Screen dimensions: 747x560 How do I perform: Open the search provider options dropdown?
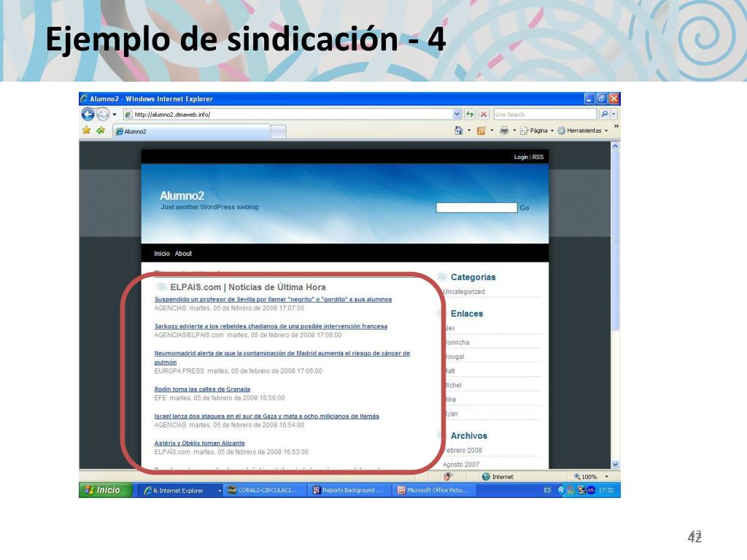point(614,114)
